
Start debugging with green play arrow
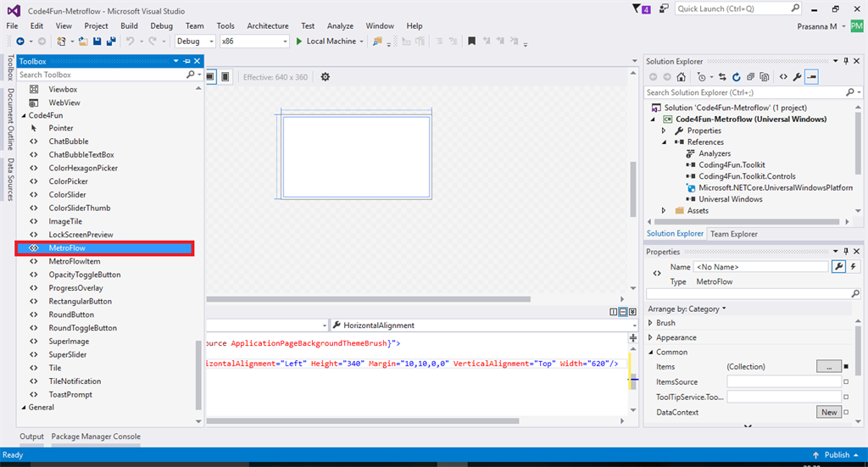click(298, 41)
